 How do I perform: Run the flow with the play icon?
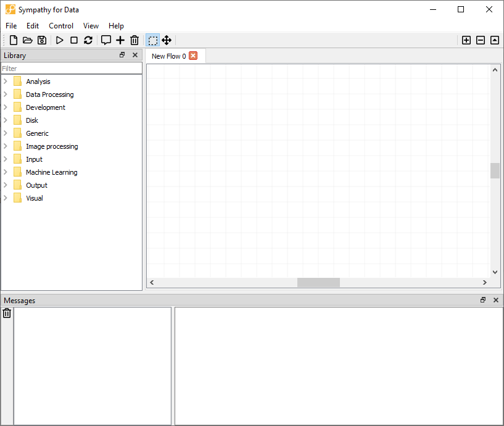coord(59,40)
